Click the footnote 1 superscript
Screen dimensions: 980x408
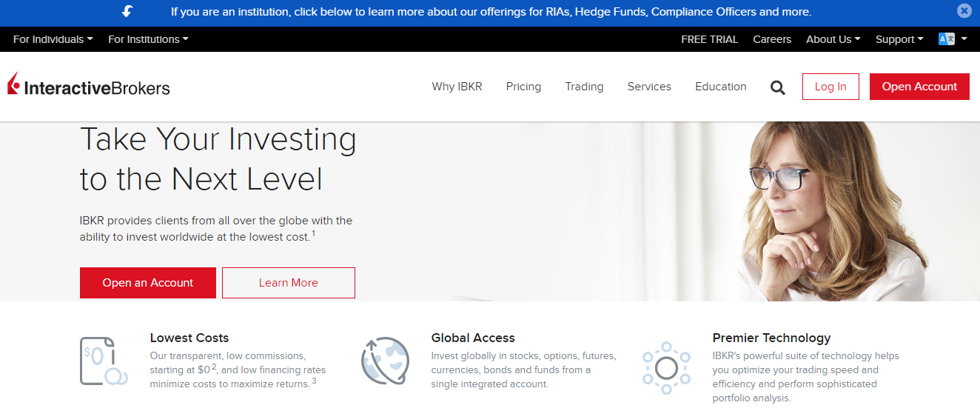pyautogui.click(x=313, y=233)
